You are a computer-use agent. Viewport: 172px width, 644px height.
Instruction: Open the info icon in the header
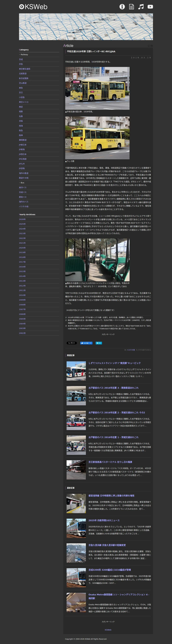pos(122,7)
